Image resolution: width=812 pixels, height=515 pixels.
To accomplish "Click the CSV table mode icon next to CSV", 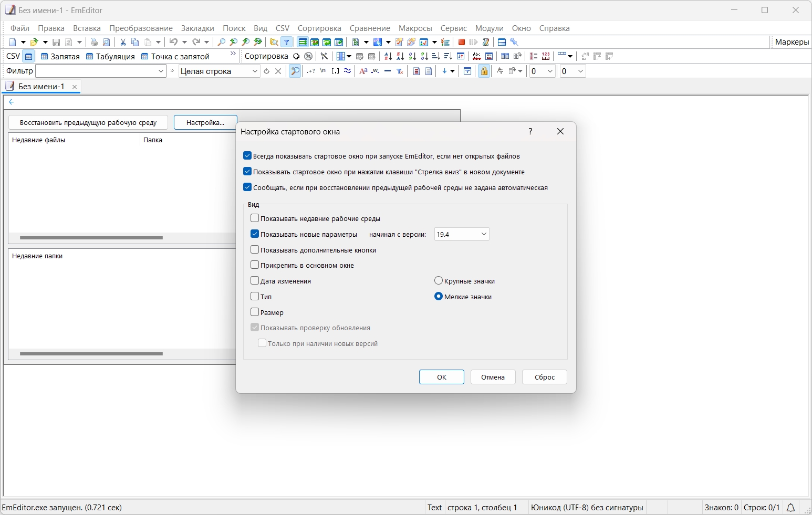I will pos(29,56).
